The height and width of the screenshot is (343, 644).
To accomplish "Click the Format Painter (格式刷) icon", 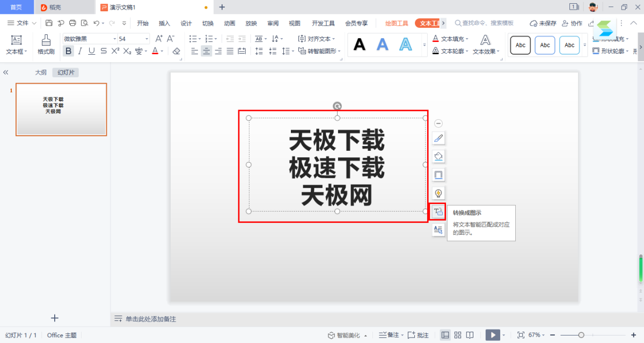I will 46,44.
